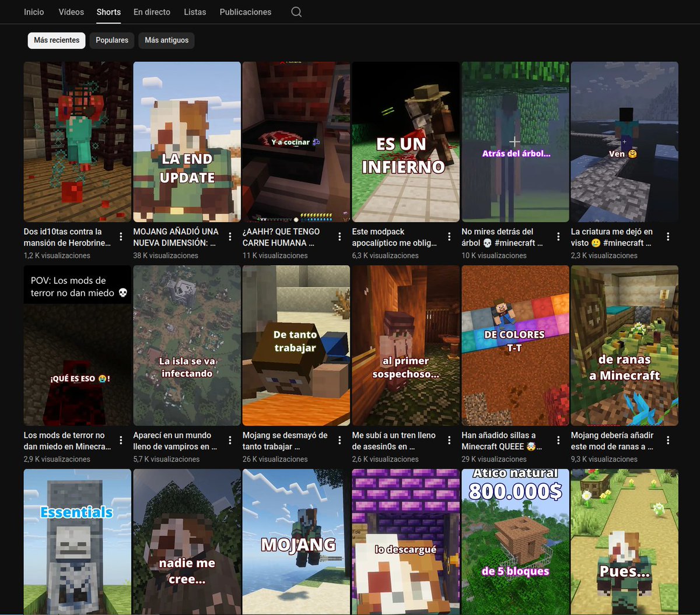Play the 'al primer sospechoso...' short thumbnail
Image resolution: width=700 pixels, height=615 pixels.
405,345
